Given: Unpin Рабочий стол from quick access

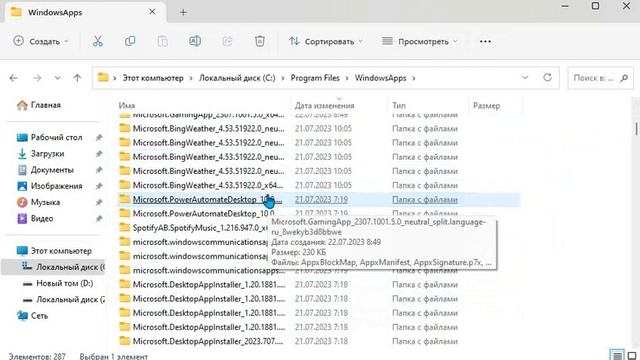Looking at the screenshot, I should [x=99, y=138].
